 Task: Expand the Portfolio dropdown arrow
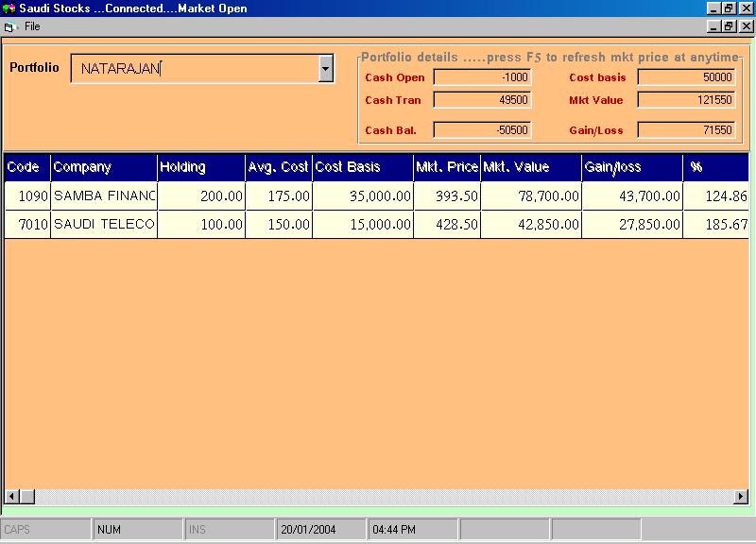[326, 68]
